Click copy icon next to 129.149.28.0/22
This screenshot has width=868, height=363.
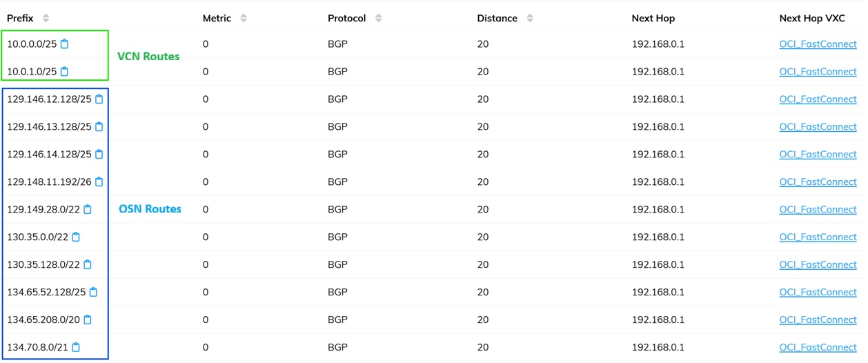pos(88,210)
